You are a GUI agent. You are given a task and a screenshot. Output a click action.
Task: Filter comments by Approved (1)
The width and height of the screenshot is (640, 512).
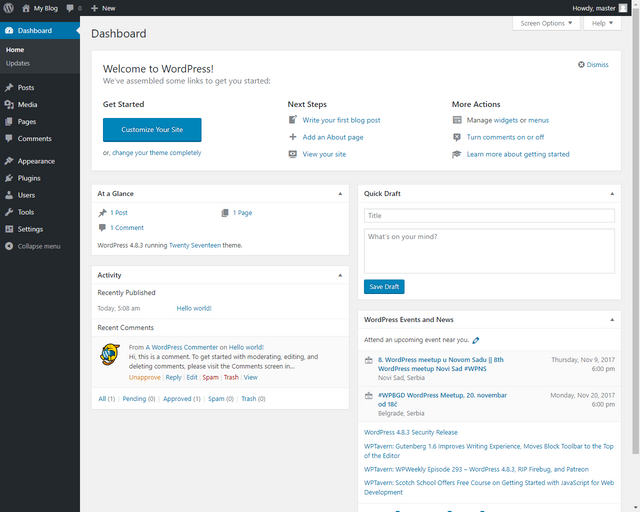point(182,398)
